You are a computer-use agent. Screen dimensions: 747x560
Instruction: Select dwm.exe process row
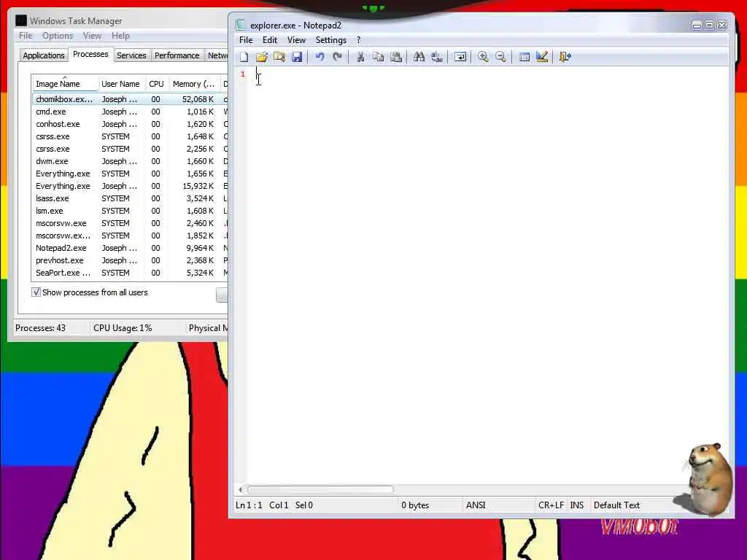click(x=130, y=161)
